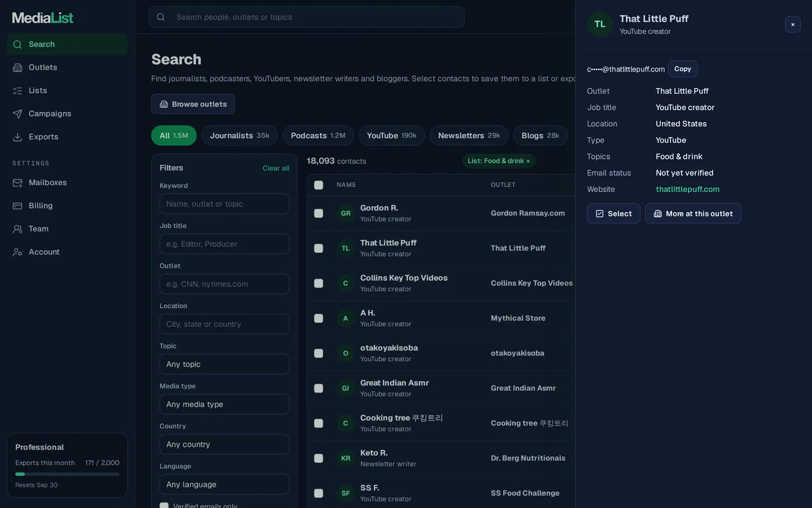Viewport: 812px width, 508px height.
Task: Open the Topic dropdown showing Any topic
Action: click(224, 364)
